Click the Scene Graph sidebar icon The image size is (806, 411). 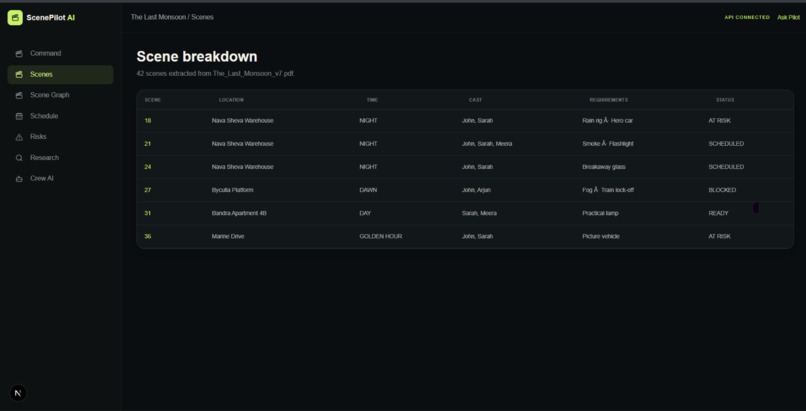tap(19, 95)
